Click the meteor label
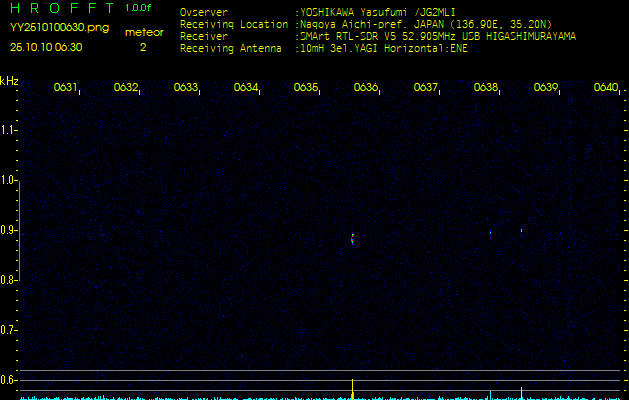Image resolution: width=629 pixels, height=400 pixels. coord(144,32)
